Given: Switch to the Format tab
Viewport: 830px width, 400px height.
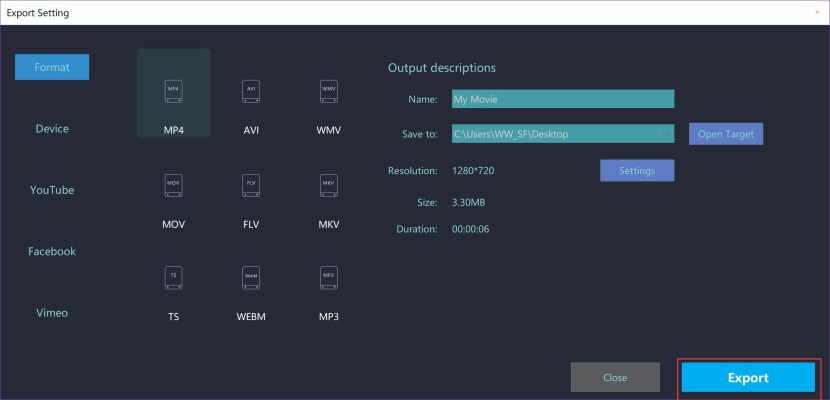Looking at the screenshot, I should tap(52, 67).
